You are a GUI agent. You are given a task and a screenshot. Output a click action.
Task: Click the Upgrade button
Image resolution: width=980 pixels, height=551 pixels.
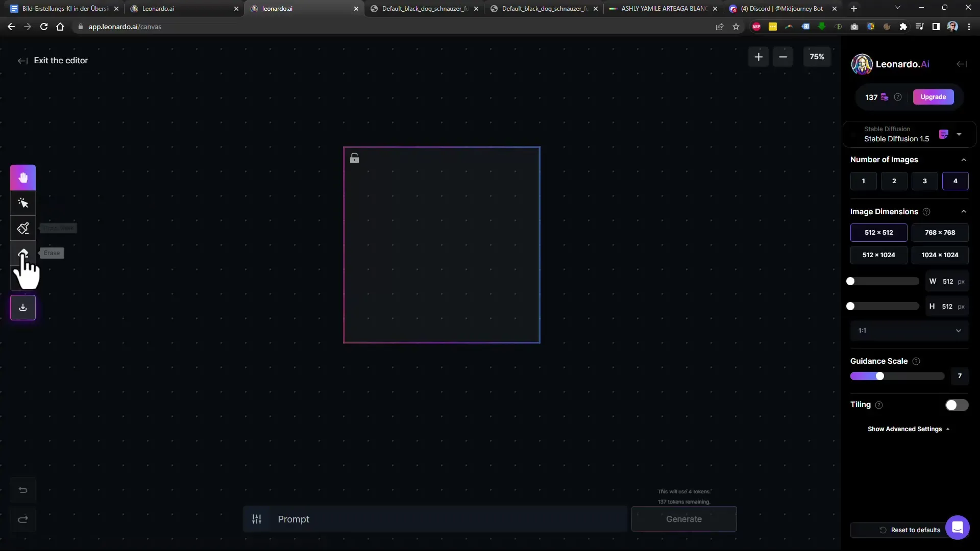[934, 96]
